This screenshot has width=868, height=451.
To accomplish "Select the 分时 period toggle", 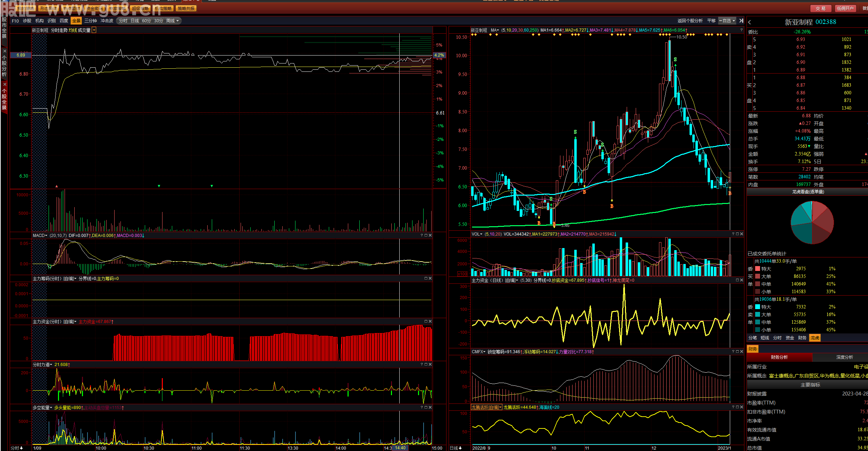I will [123, 21].
